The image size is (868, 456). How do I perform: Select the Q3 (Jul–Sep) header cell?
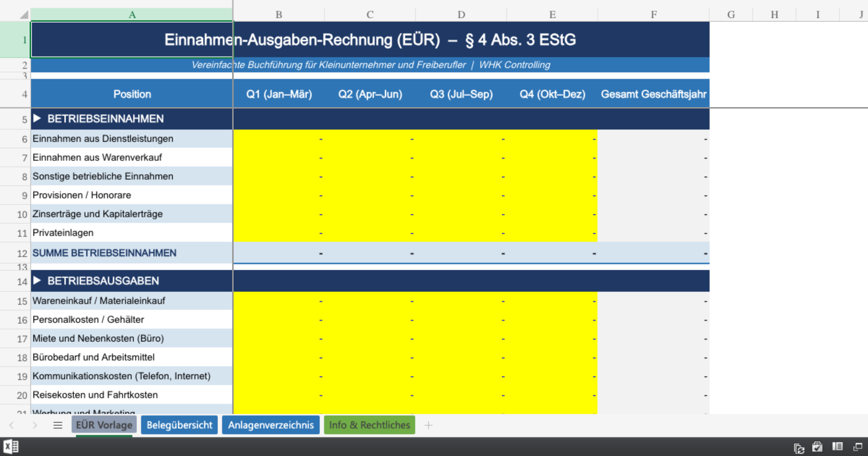tap(461, 94)
